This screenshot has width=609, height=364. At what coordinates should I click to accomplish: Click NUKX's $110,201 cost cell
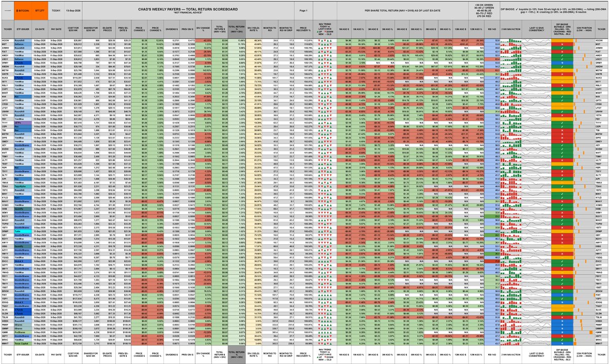click(x=74, y=78)
